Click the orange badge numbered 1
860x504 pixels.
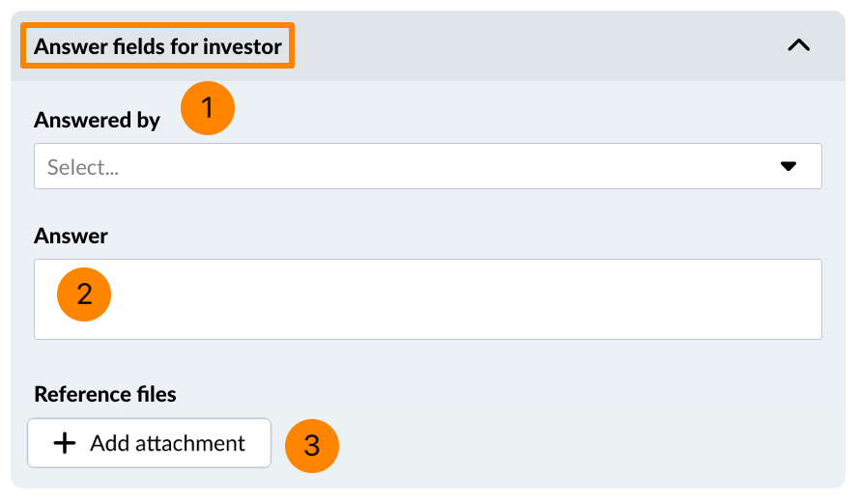point(208,107)
